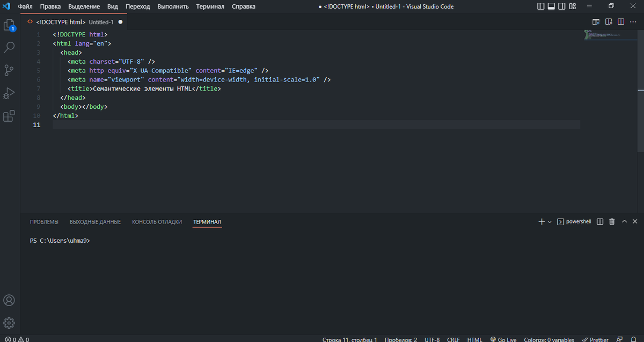Click open preview to the side icon

pos(609,22)
